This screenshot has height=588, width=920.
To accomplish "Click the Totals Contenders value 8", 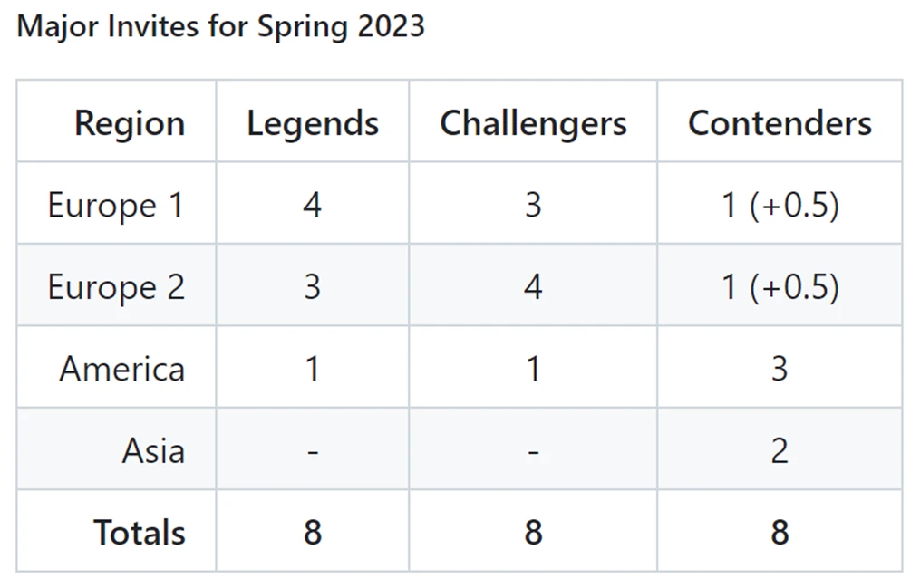I will tap(780, 533).
